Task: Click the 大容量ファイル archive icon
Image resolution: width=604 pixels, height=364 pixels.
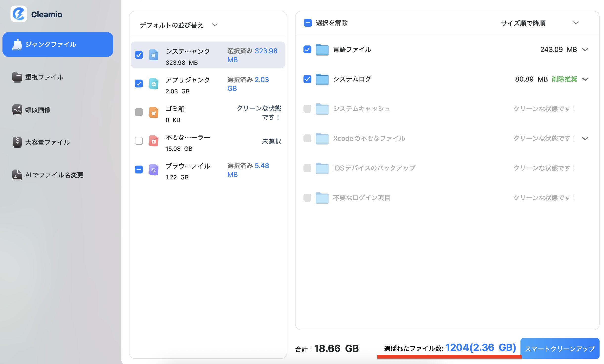Action: click(17, 142)
